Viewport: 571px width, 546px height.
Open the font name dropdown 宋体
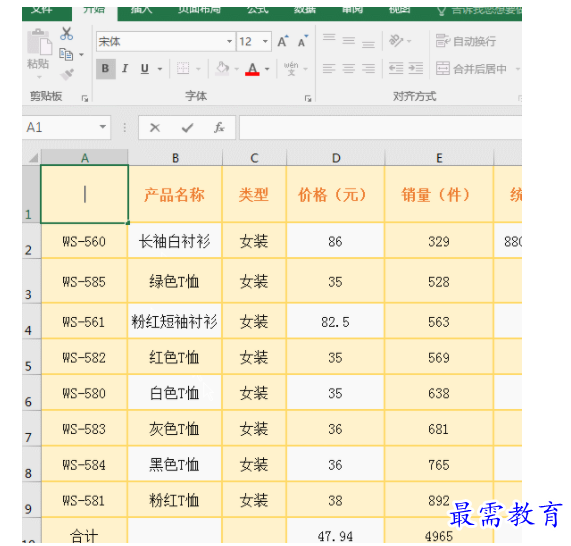point(229,42)
